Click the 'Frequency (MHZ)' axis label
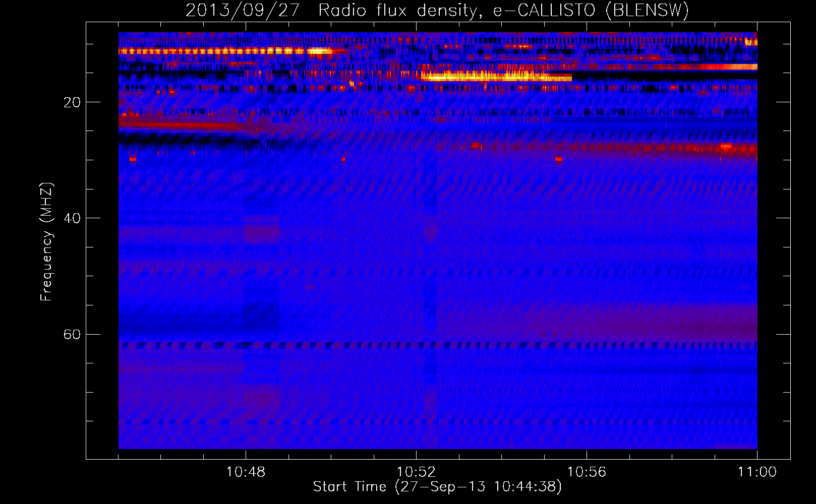The width and height of the screenshot is (816, 504). click(46, 242)
